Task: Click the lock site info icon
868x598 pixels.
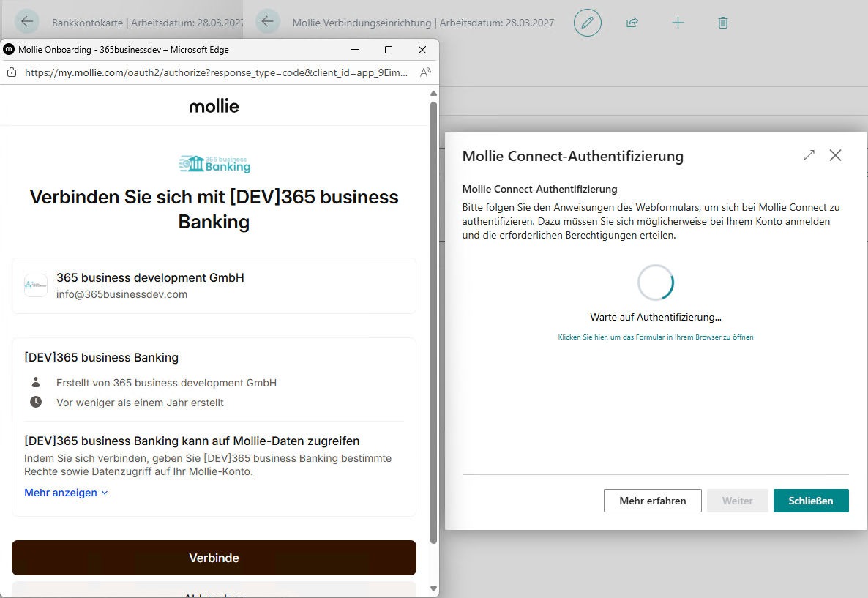Action: [11, 72]
